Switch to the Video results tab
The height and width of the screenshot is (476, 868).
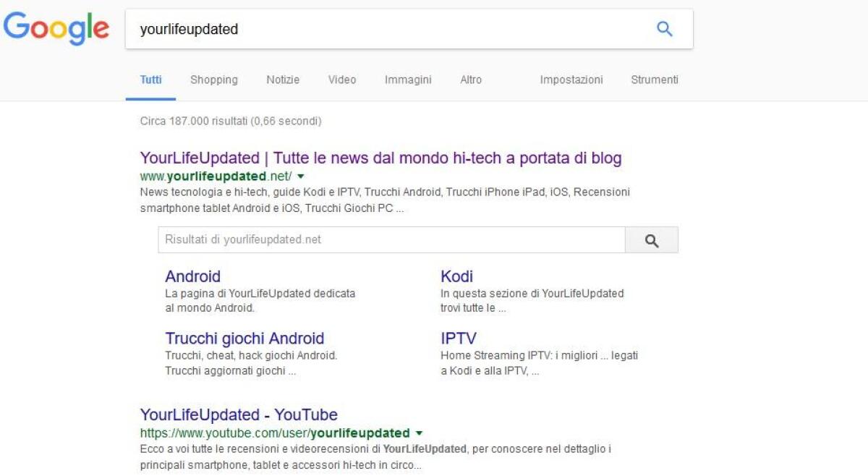point(341,80)
